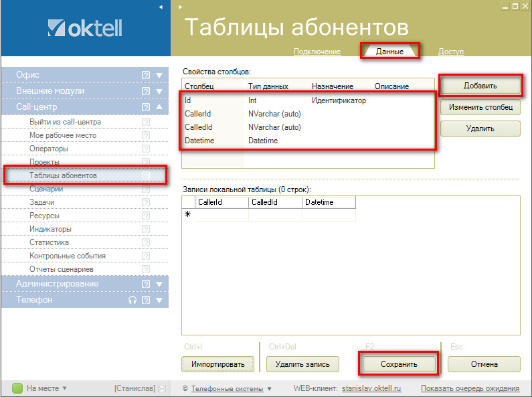Click the help icon next to Внешние модули
Image resolution: width=532 pixels, height=397 pixels.
(x=145, y=91)
